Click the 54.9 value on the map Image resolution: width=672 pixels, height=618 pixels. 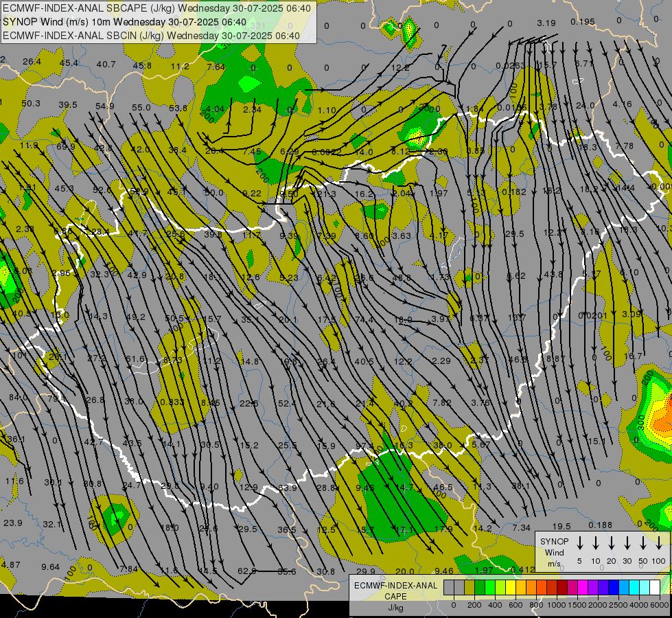point(105,106)
